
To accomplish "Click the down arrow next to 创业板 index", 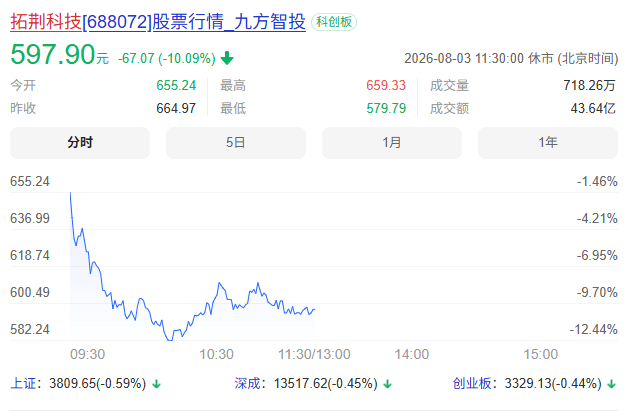I will click(611, 384).
